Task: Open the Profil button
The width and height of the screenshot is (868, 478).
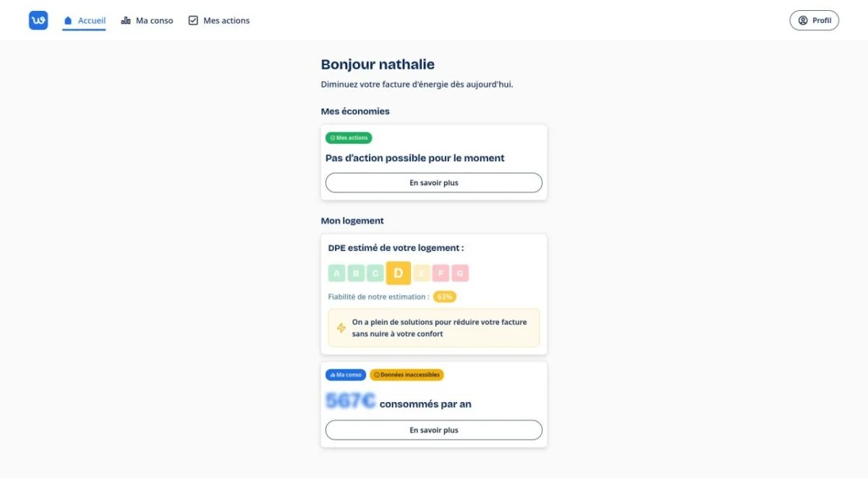Action: click(x=814, y=20)
